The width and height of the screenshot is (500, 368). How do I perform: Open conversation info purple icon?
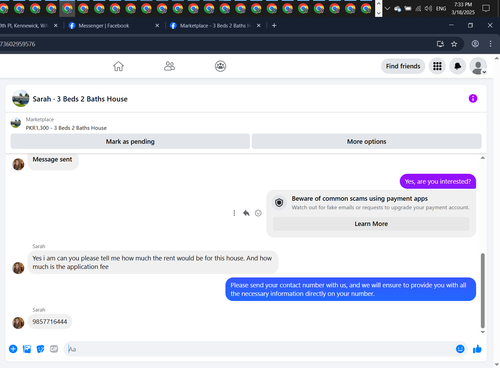[473, 98]
